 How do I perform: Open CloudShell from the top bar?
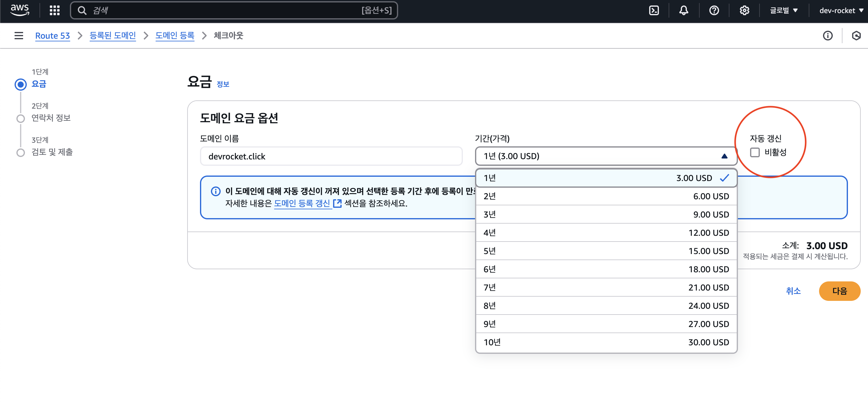point(654,10)
